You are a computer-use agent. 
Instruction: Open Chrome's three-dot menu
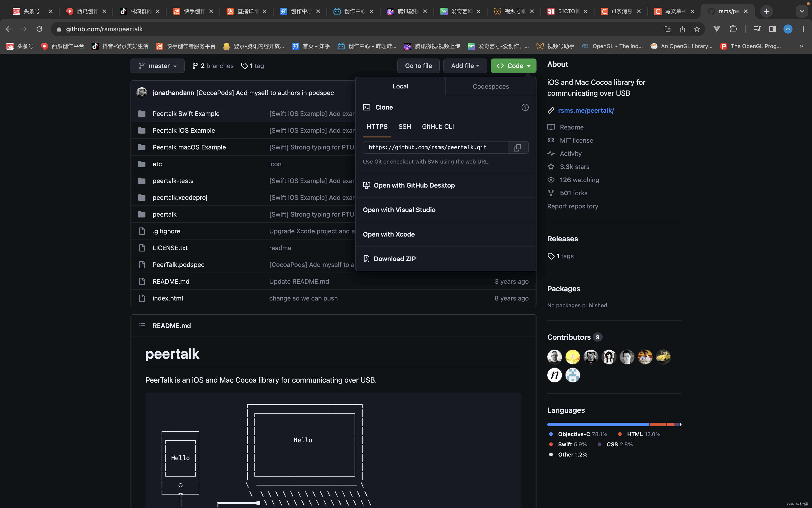[803, 29]
